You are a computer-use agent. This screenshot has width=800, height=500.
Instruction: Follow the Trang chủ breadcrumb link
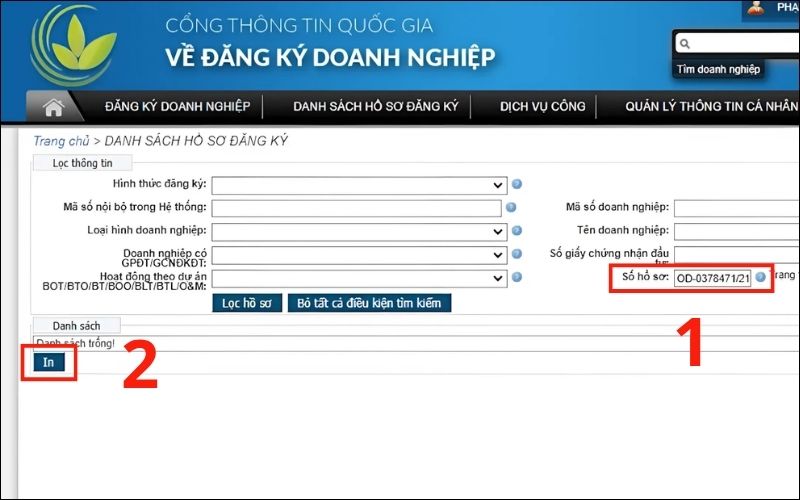click(61, 141)
